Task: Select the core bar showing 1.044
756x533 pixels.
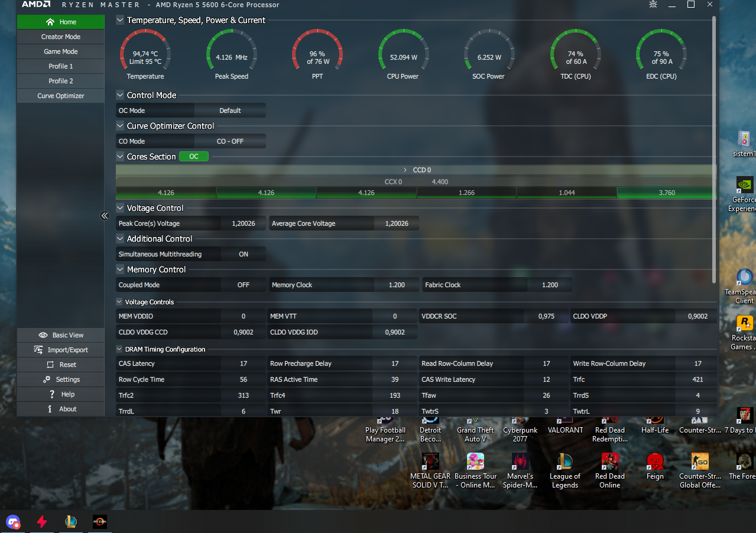Action: [x=566, y=193]
